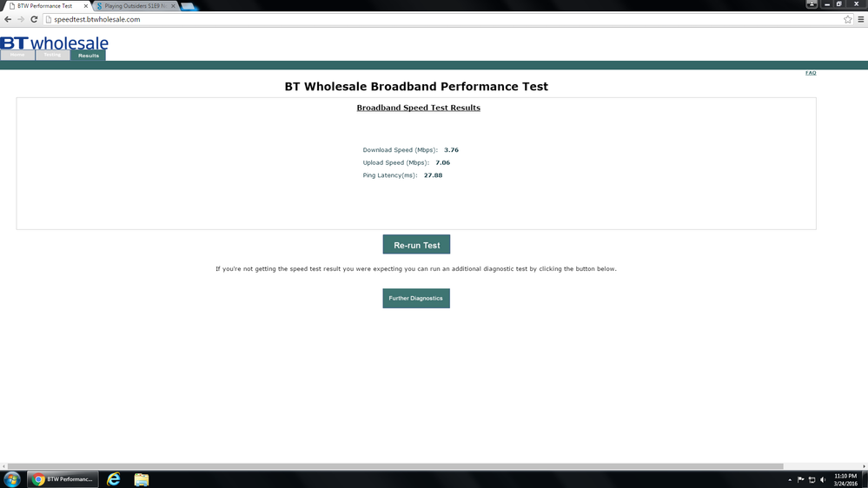Click the Re-run Test button
Viewport: 868px width, 488px height.
click(x=416, y=245)
